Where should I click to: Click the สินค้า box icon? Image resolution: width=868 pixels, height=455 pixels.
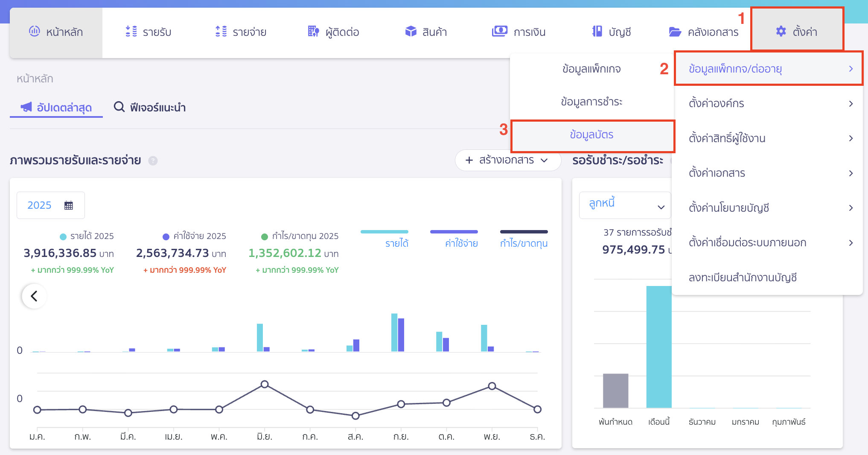[411, 32]
